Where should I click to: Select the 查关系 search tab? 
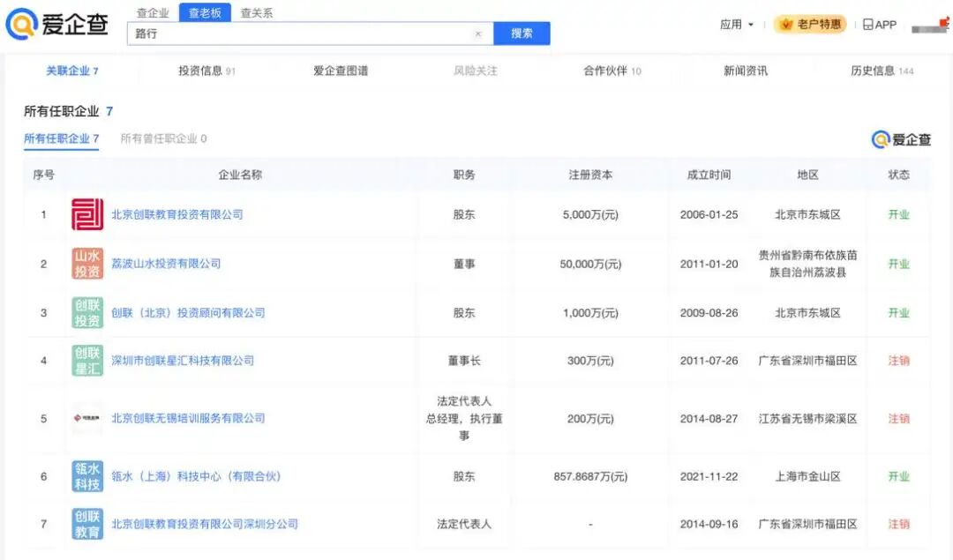click(x=257, y=13)
